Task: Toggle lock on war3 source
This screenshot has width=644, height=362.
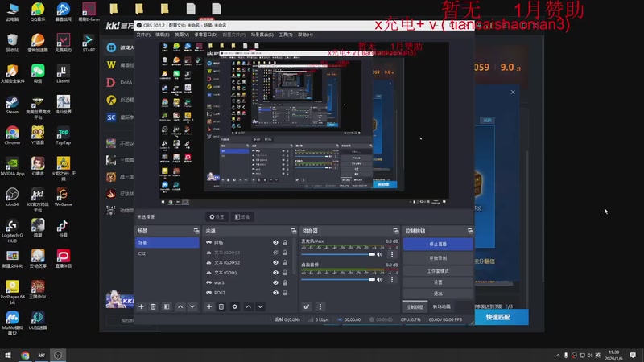Action: [x=285, y=282]
